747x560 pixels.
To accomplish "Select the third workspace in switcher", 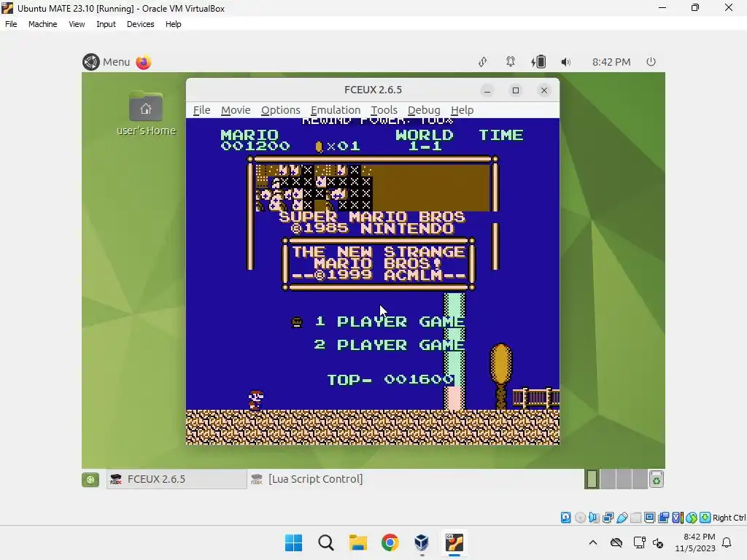I will click(x=624, y=479).
